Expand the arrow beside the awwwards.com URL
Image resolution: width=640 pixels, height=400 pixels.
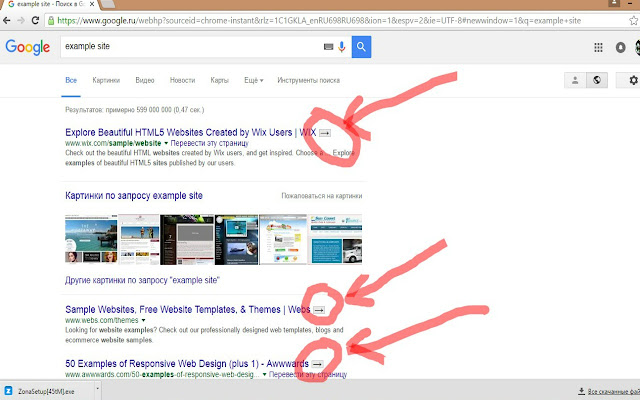tap(264, 374)
